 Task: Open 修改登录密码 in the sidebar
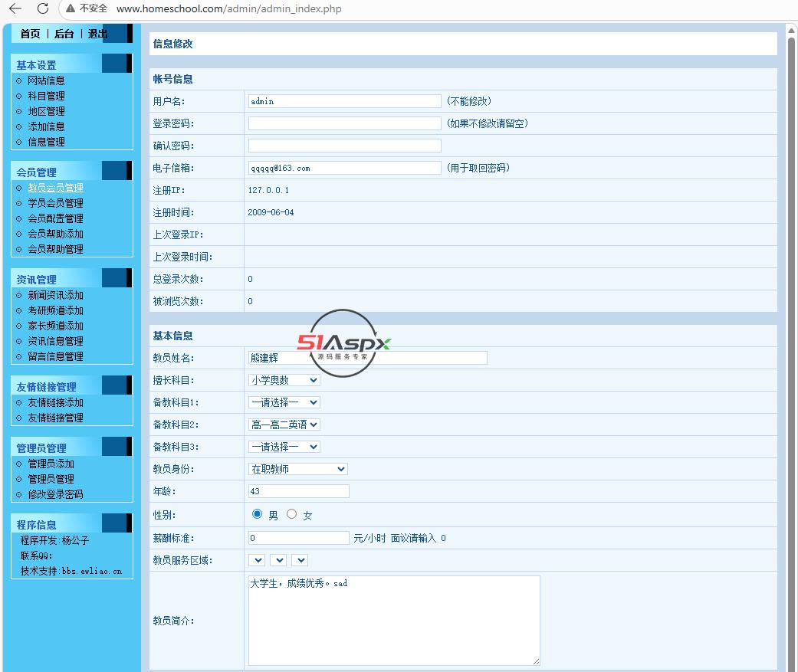pos(55,494)
